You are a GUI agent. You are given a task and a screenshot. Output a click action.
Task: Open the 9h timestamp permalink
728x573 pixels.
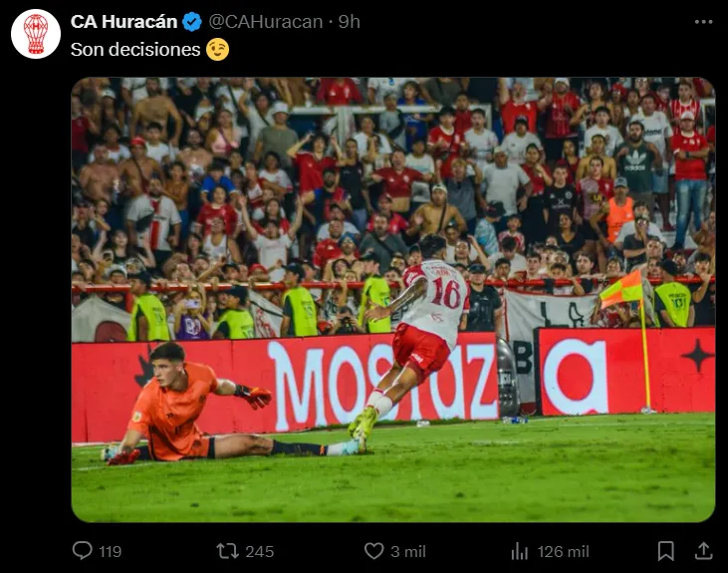(349, 22)
